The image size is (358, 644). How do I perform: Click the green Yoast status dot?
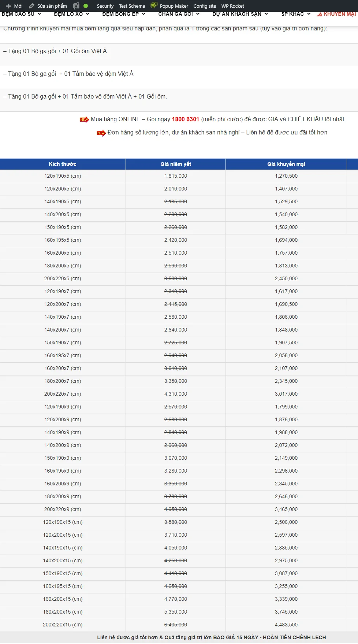click(x=86, y=6)
